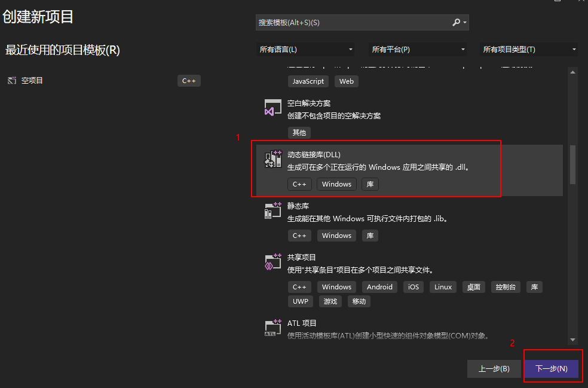Click the static library description mentioning .lib
588x388 pixels.
[367, 219]
